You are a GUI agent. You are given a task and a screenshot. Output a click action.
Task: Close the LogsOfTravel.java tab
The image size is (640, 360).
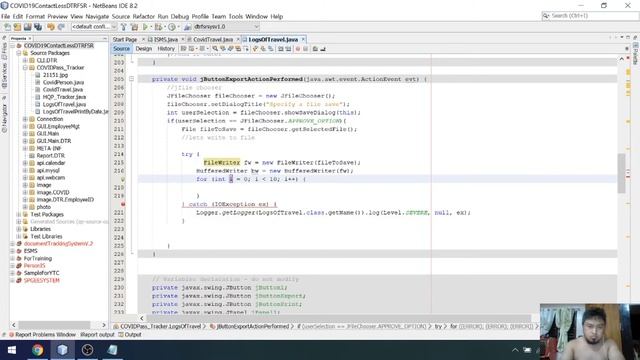303,40
